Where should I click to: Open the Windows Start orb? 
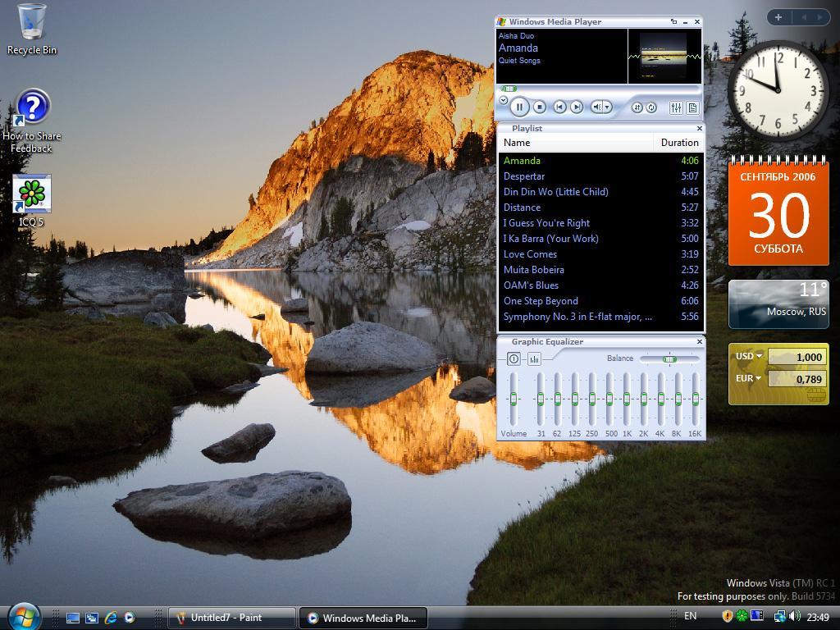point(24,617)
